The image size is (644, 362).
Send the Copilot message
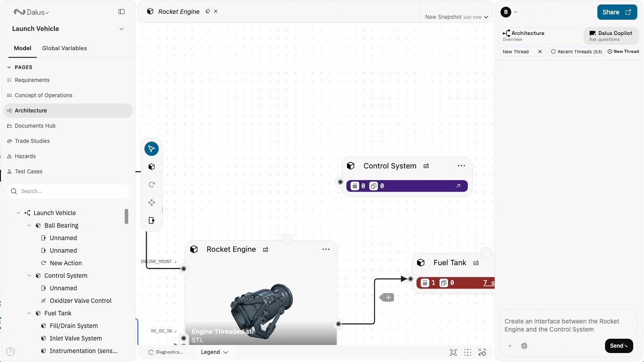tap(619, 346)
